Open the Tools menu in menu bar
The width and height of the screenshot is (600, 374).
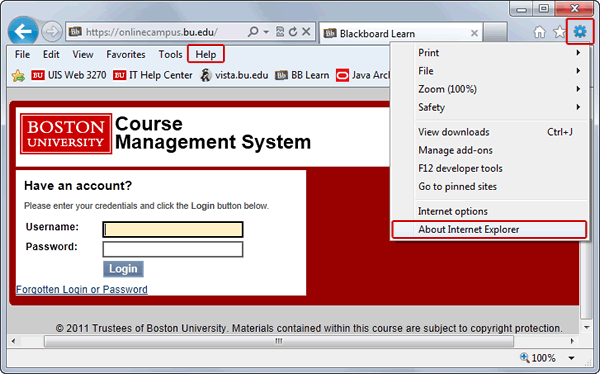pos(171,54)
